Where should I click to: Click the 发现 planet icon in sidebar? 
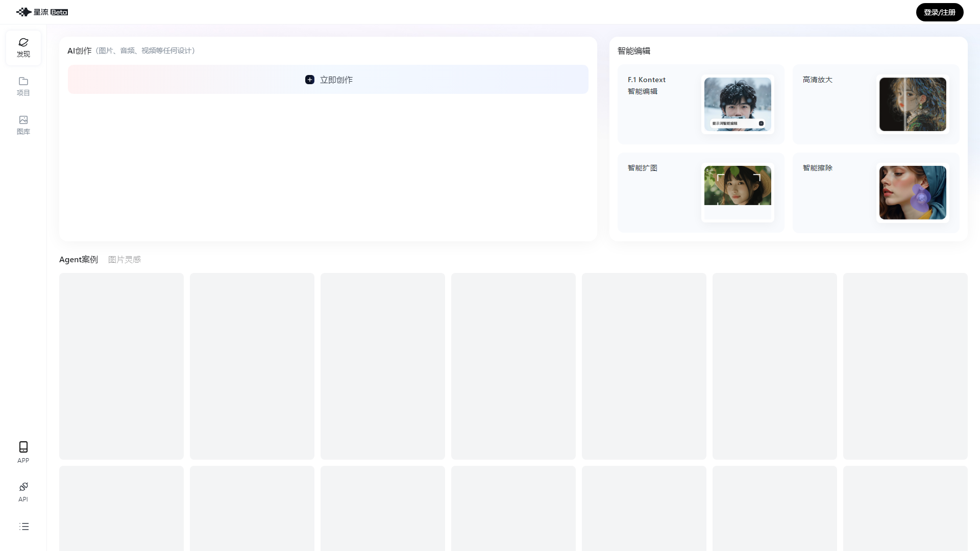23,43
